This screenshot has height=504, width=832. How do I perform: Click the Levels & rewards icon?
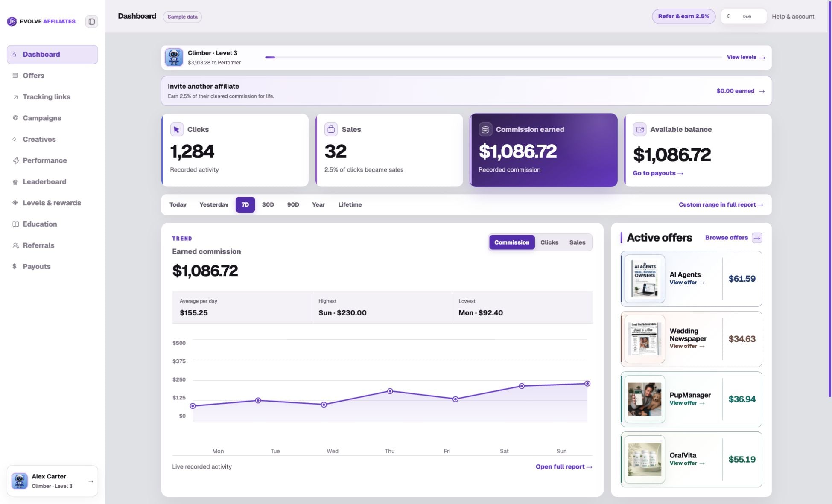coord(15,203)
